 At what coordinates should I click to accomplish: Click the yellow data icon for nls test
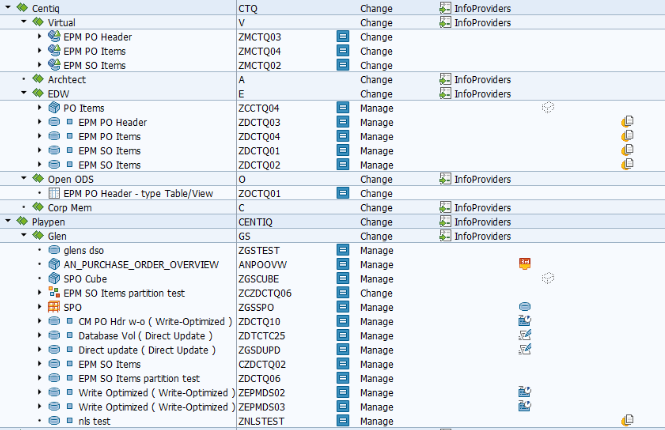[628, 421]
